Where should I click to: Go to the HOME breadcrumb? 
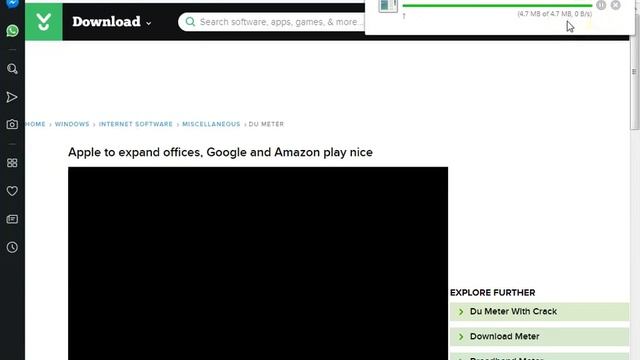36,124
